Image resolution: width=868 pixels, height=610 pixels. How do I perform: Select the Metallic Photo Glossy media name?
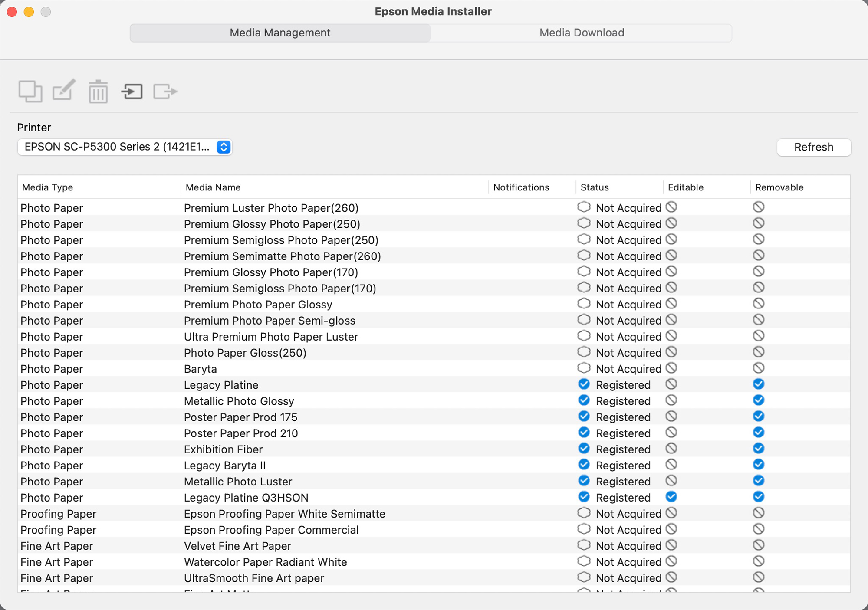pos(239,401)
